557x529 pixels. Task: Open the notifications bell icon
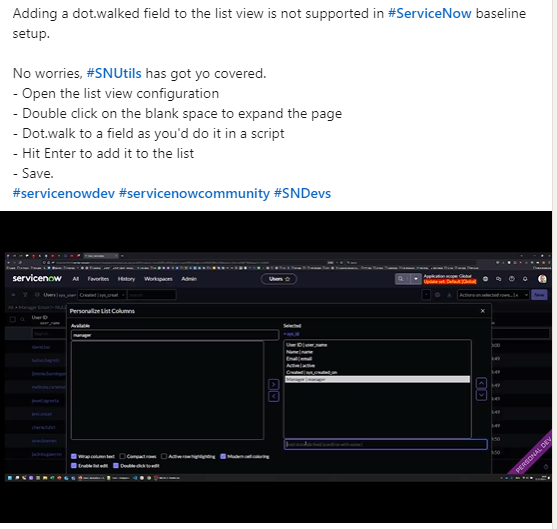(x=525, y=279)
